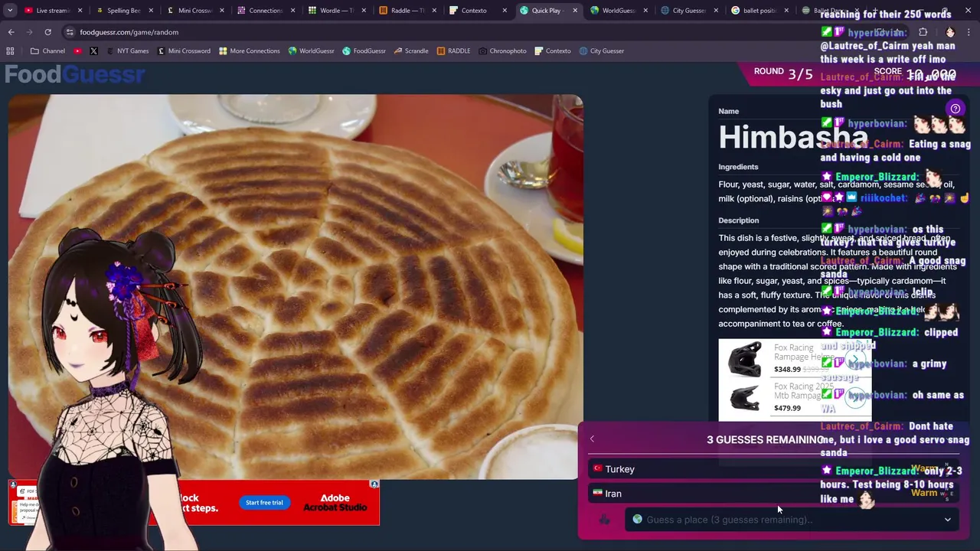Open the Fox Racing helmet $348.99 ad
980x551 pixels.
pos(794,358)
